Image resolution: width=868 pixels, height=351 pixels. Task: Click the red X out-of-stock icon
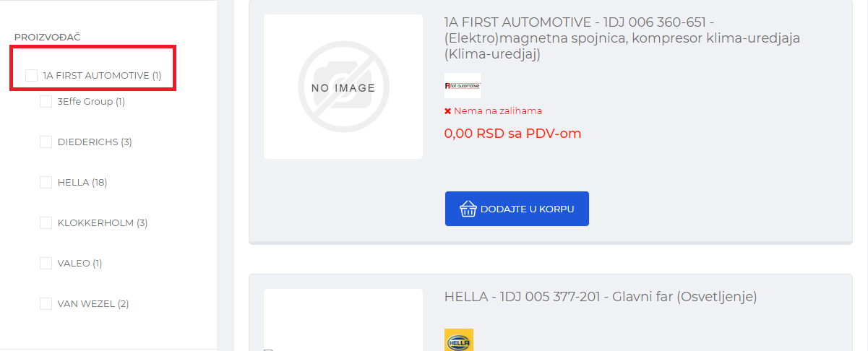coord(448,111)
